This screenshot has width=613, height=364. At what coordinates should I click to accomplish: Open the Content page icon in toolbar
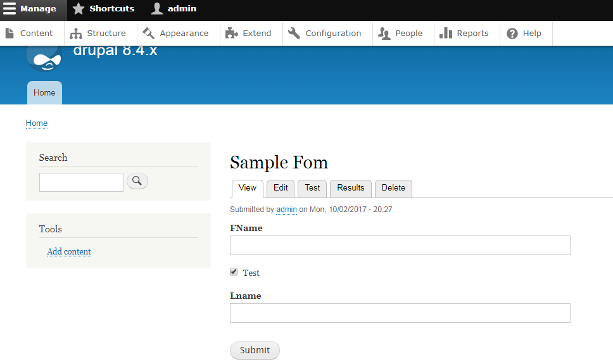coord(9,33)
